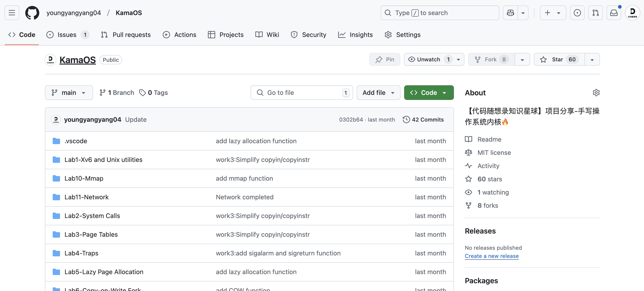
Task: Open the Copilot chat icon
Action: click(x=510, y=13)
